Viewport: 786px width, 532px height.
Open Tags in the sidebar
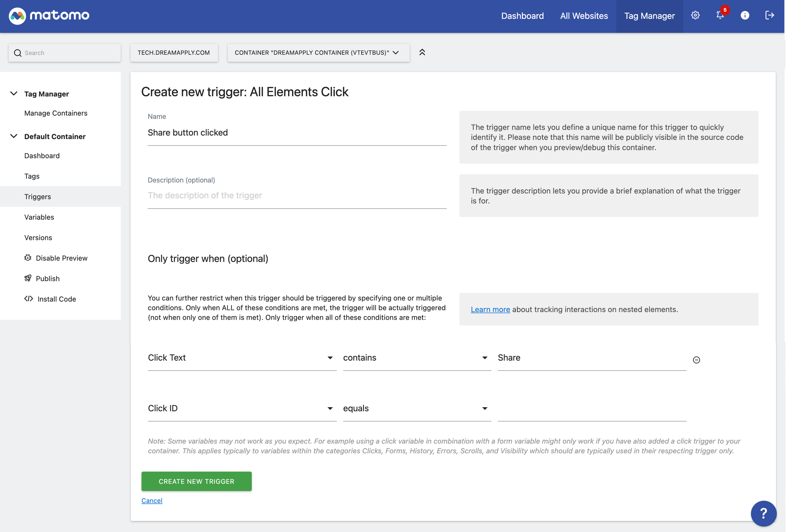point(32,176)
